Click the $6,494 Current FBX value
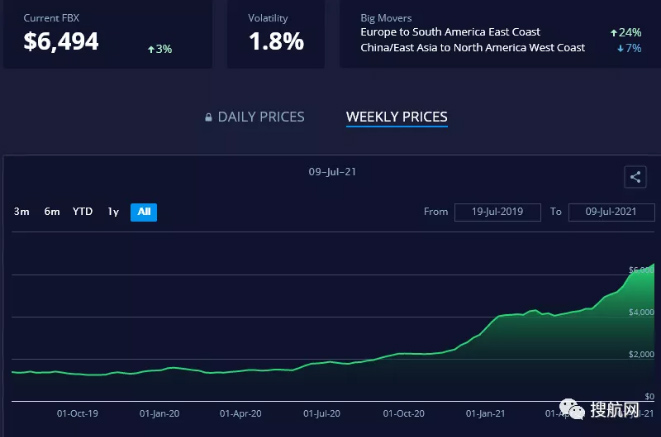 click(60, 41)
